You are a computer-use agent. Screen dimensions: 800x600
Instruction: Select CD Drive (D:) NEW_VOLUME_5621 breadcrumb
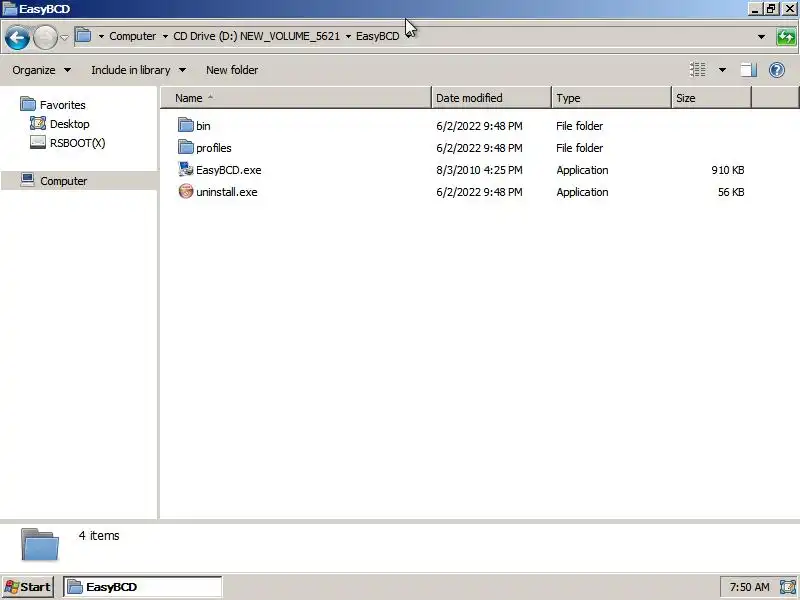256,36
